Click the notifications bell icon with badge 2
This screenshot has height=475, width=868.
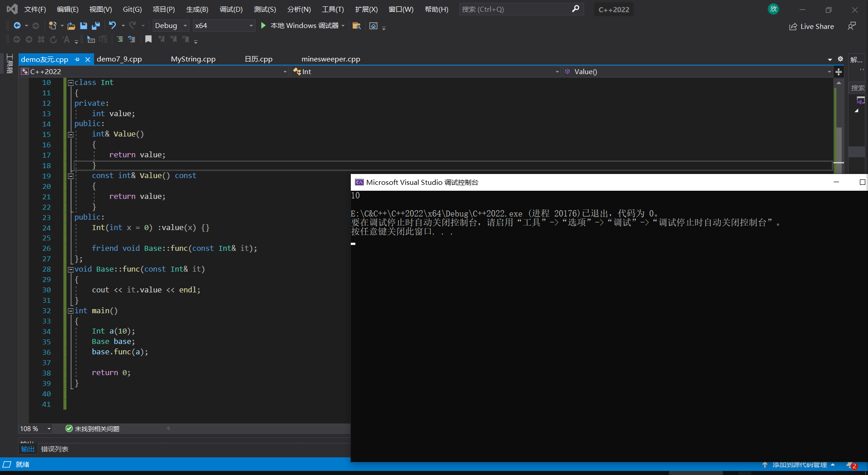tap(851, 465)
